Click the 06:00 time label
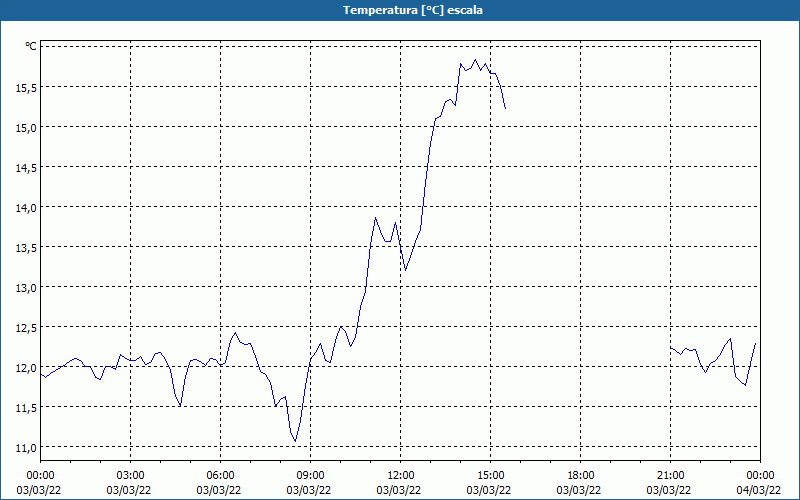This screenshot has width=800, height=500. pyautogui.click(x=220, y=476)
